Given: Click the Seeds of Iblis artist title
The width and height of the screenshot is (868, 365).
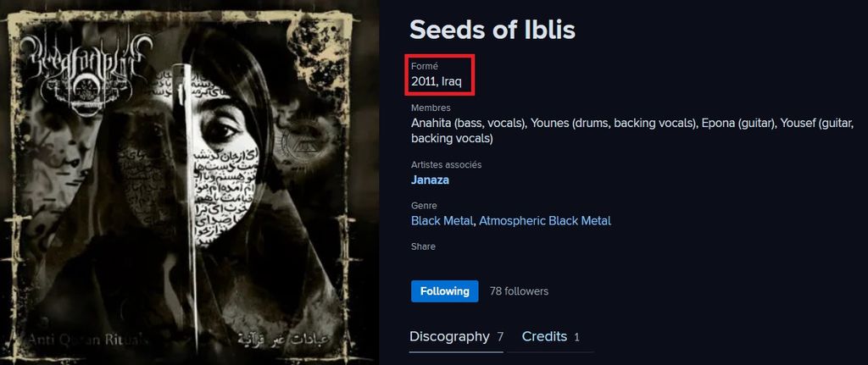Looking at the screenshot, I should (492, 30).
